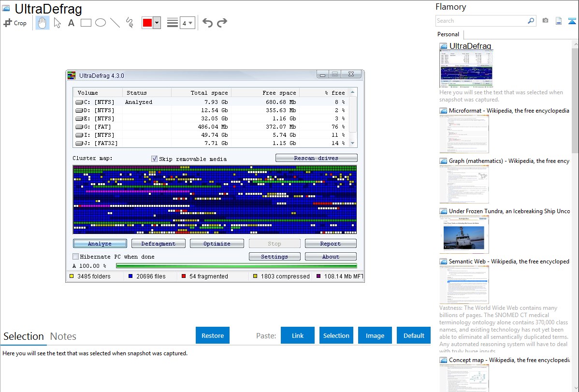Click the % free column header
The height and width of the screenshot is (392, 579).
click(324, 93)
